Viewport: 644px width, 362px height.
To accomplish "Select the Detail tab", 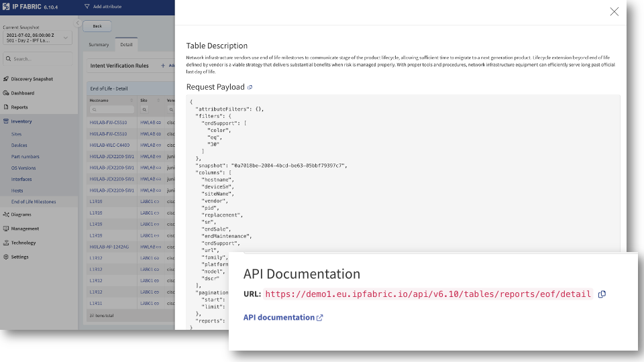I will (126, 45).
